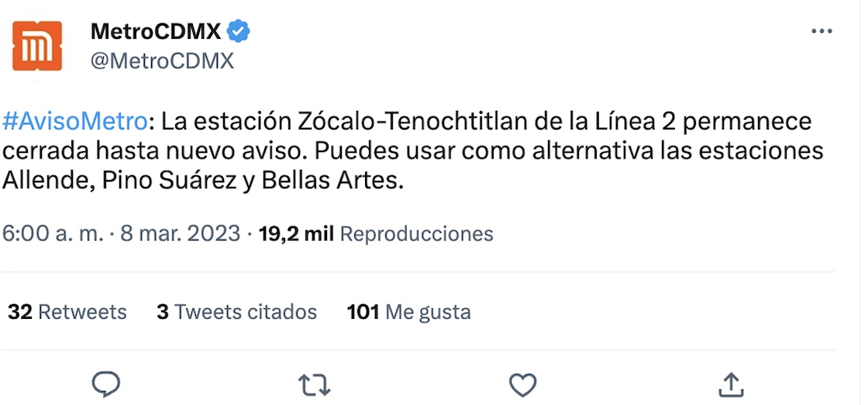
Task: Click the Me gusta label
Action: click(428, 312)
